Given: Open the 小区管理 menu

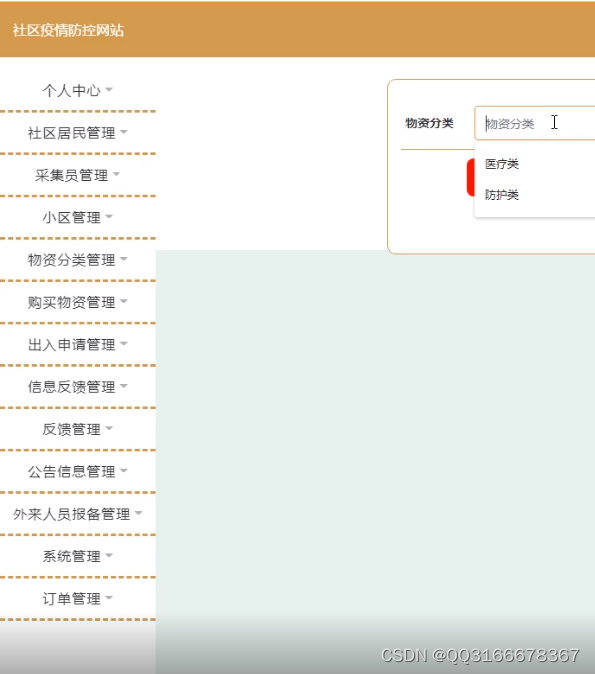Looking at the screenshot, I should (x=77, y=217).
